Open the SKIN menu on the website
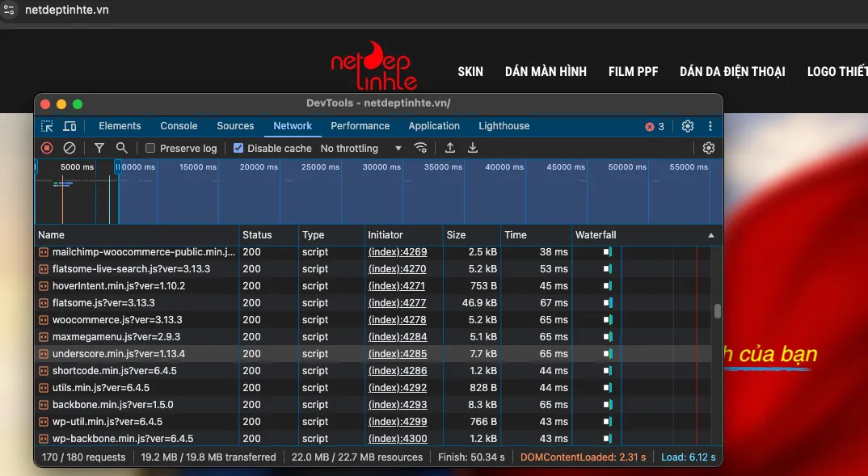This screenshot has width=868, height=476. 470,71
